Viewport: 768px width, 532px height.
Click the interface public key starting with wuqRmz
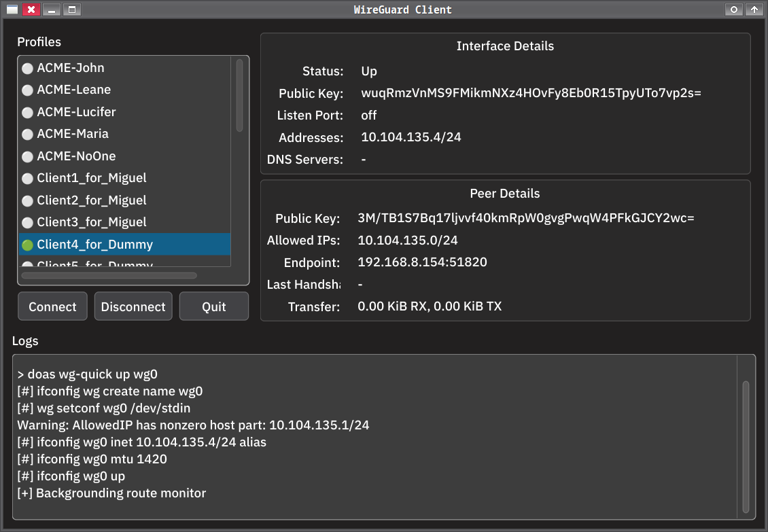(x=531, y=93)
